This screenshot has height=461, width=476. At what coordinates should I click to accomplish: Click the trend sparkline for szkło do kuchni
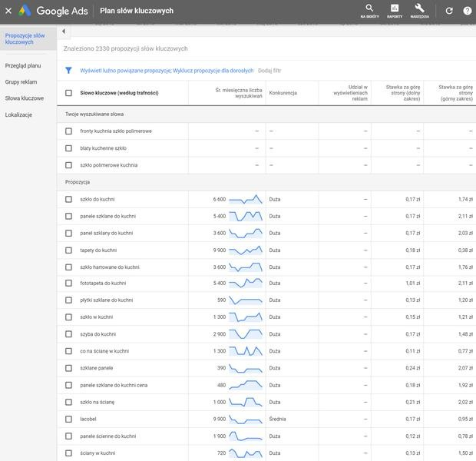pos(246,199)
